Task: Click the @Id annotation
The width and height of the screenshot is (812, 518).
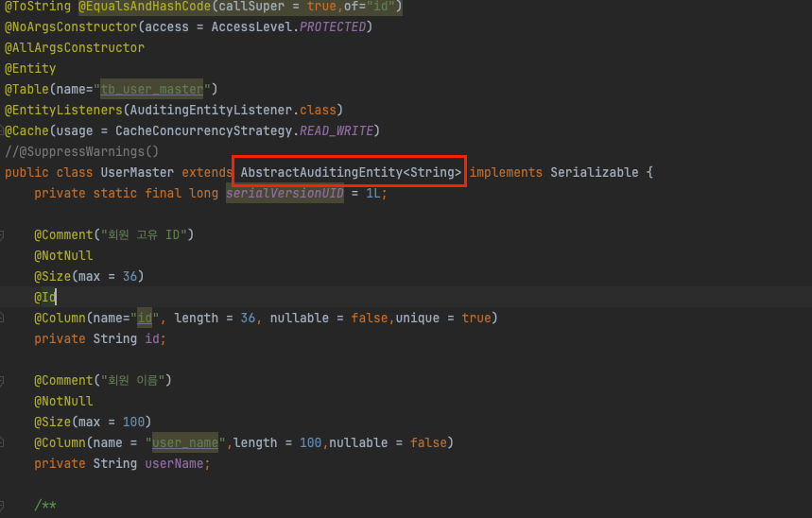Action: coord(45,297)
